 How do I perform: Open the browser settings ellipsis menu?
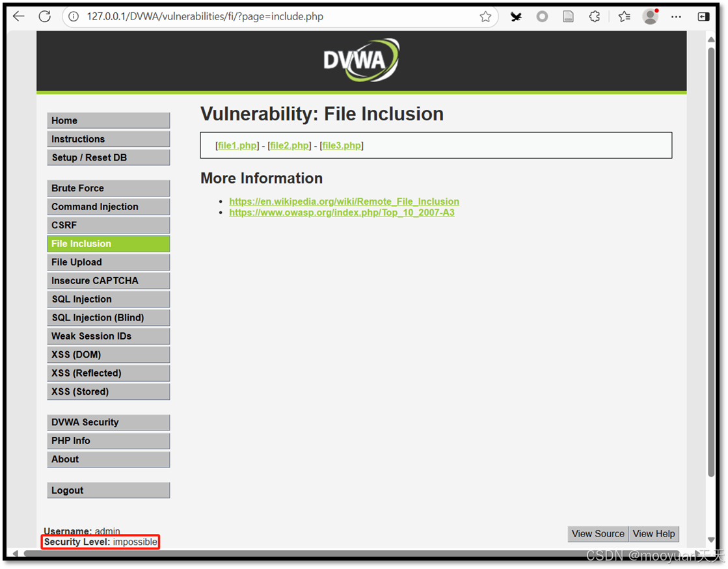click(x=676, y=17)
